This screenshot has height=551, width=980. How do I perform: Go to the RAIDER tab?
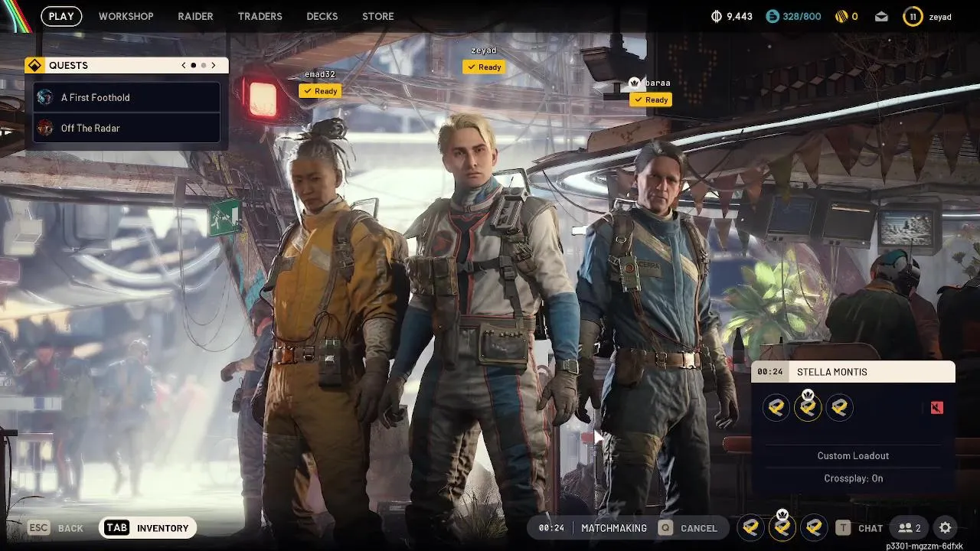click(x=195, y=16)
